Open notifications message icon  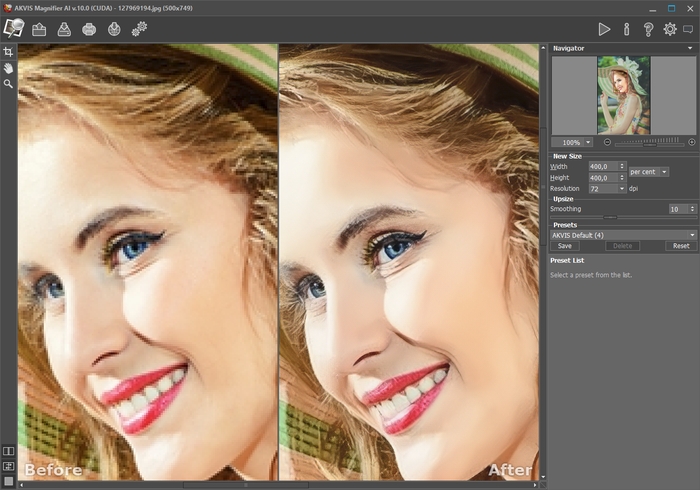pyautogui.click(x=688, y=29)
